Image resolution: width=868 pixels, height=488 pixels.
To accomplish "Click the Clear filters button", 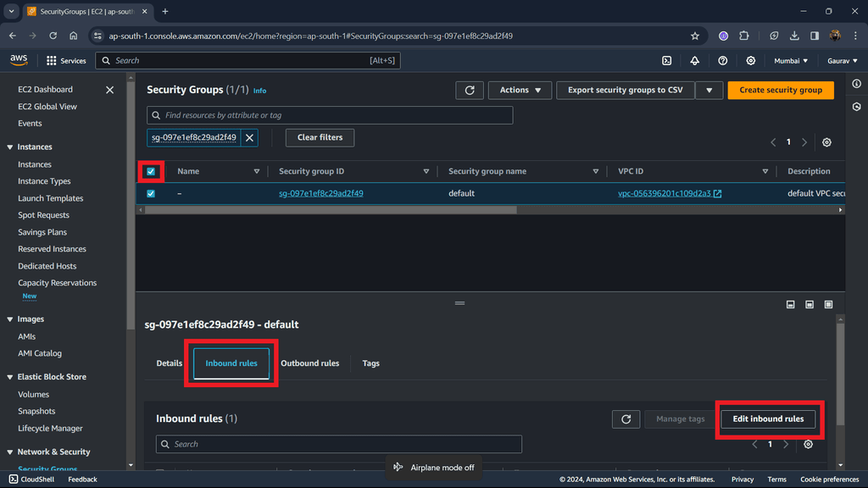I will 320,138.
